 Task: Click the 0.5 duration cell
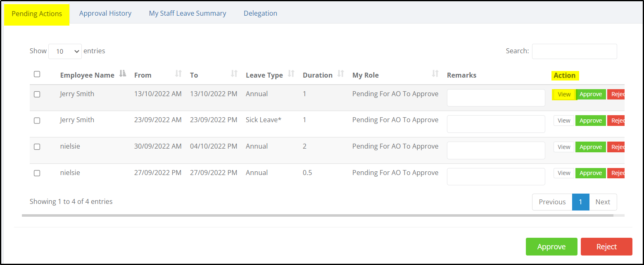pos(307,173)
